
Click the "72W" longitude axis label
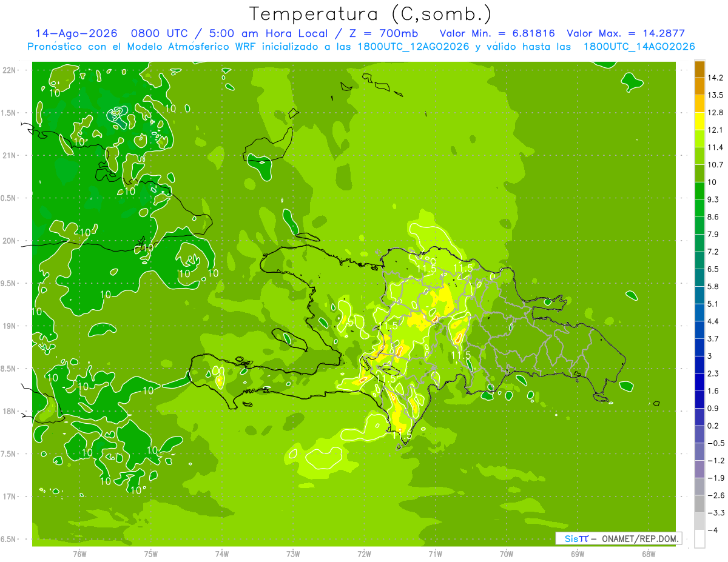[364, 554]
